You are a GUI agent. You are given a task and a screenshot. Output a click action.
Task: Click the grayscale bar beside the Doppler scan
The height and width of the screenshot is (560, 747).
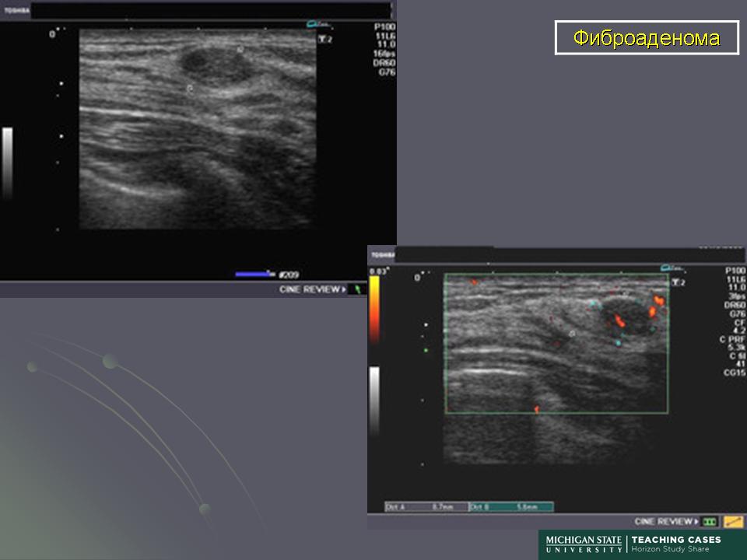(x=375, y=400)
